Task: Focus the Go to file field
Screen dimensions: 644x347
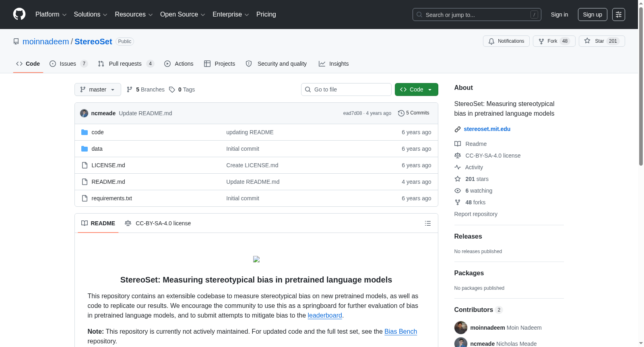Action: pyautogui.click(x=346, y=89)
